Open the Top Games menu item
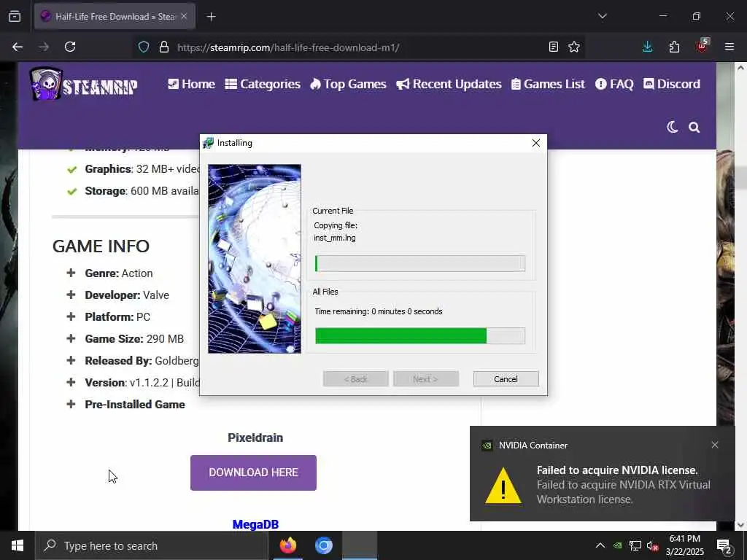The image size is (747, 560). [x=348, y=85]
